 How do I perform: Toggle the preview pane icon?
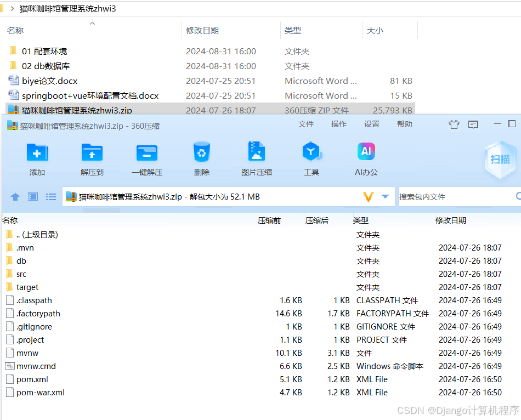tap(33, 197)
